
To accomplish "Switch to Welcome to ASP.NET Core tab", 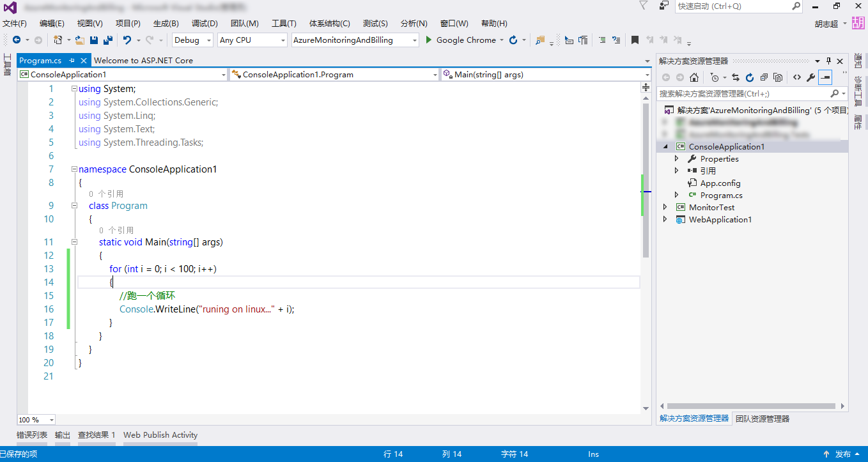I will click(144, 60).
